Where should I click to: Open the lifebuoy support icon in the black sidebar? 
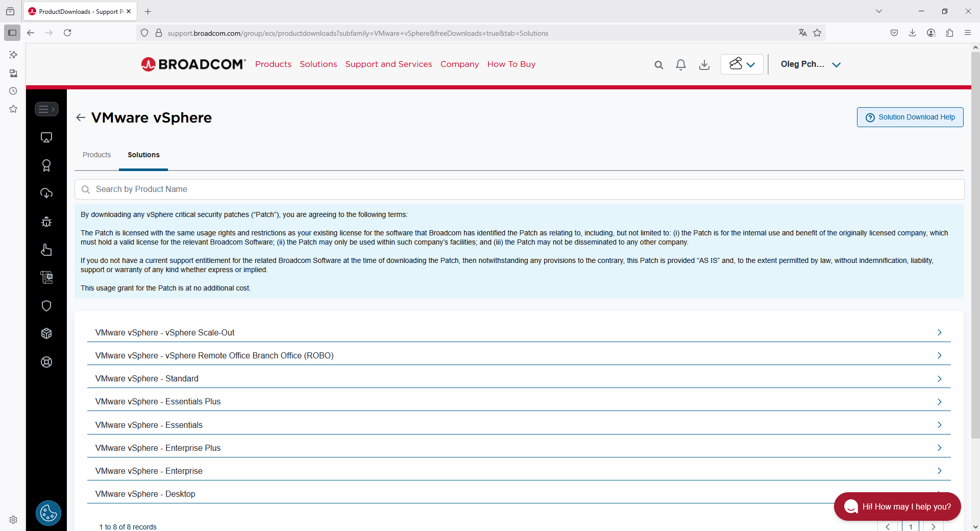46,362
